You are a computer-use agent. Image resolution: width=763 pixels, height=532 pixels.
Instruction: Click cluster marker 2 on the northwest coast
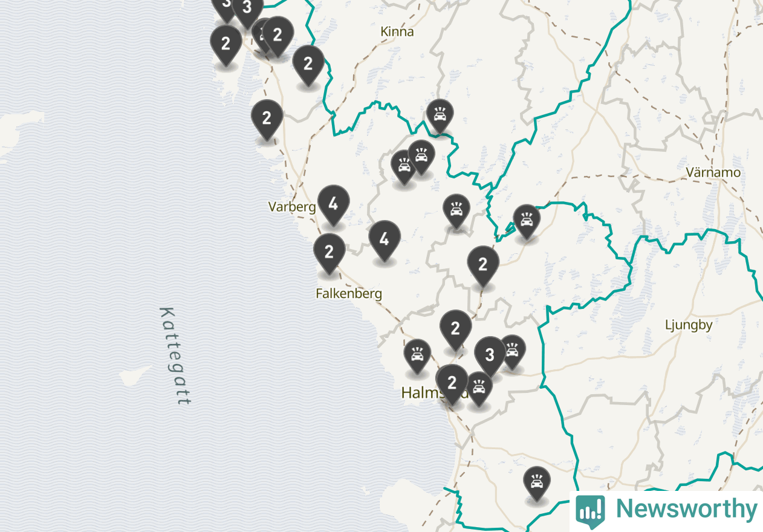click(226, 45)
